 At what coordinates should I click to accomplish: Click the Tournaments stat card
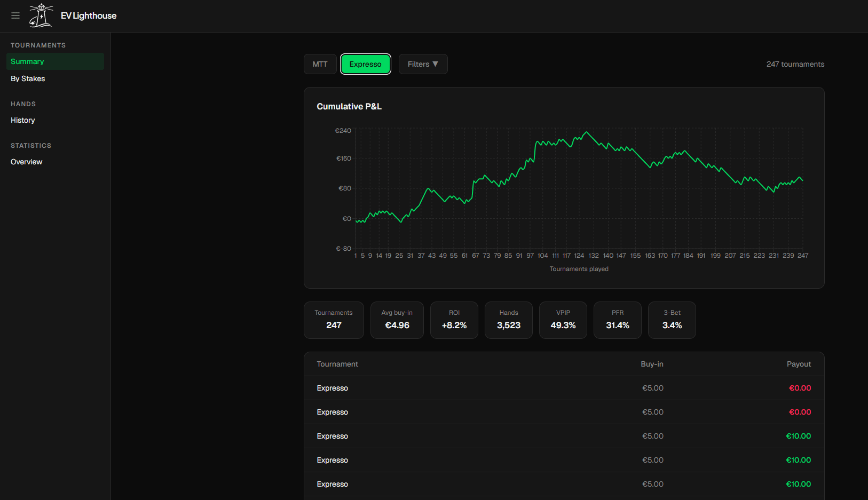pos(334,320)
